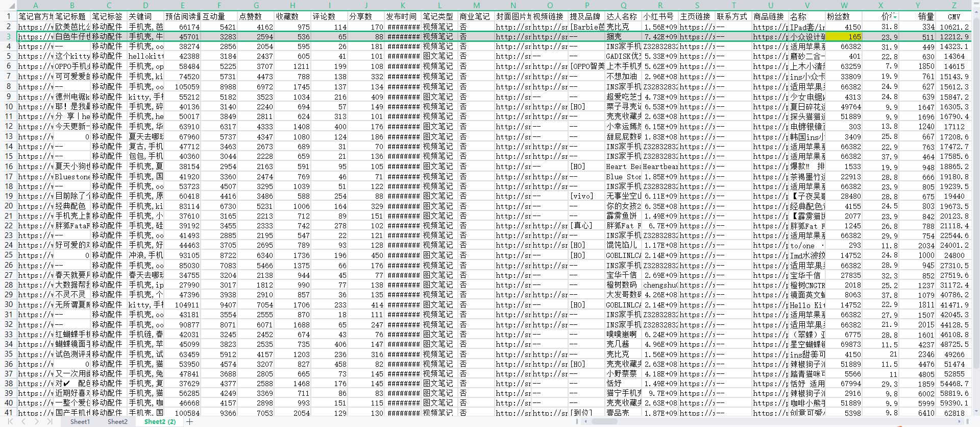
Task: Jump to the last sheet tab arrow
Action: pos(50,421)
